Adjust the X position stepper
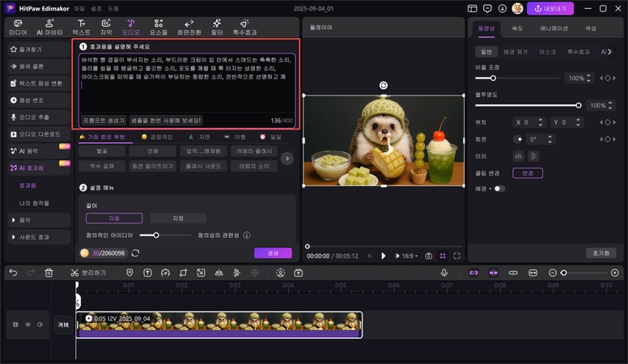The height and width of the screenshot is (364, 628). point(541,122)
